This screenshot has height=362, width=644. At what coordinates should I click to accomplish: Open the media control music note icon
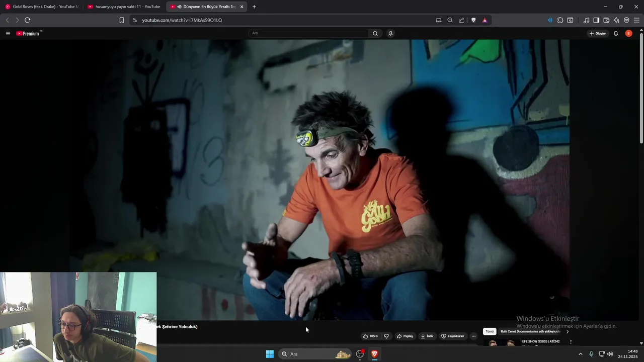(x=586, y=20)
